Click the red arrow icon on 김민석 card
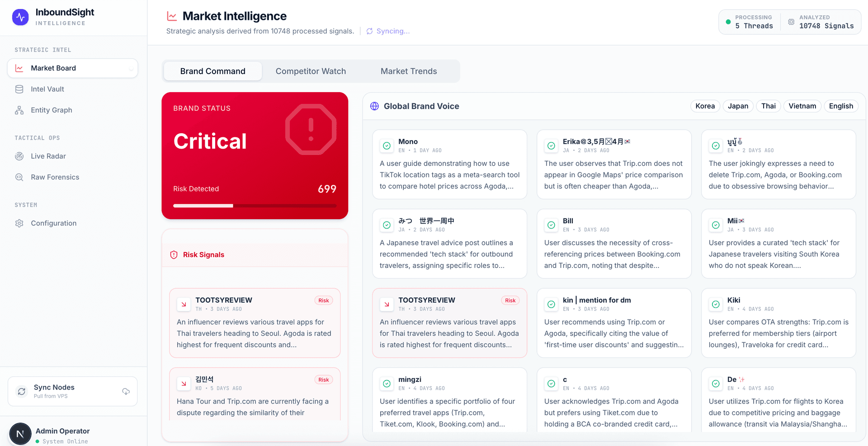Image resolution: width=868 pixels, height=446 pixels. 184,384
